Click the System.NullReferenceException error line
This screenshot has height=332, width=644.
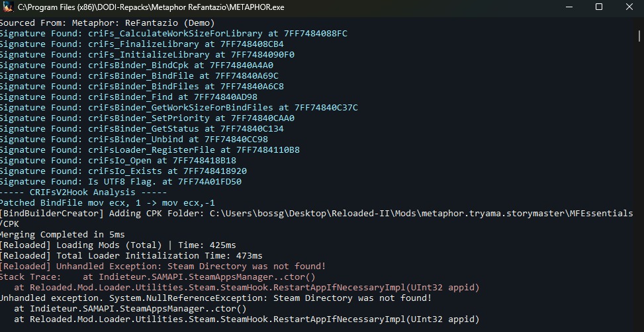tap(216, 298)
